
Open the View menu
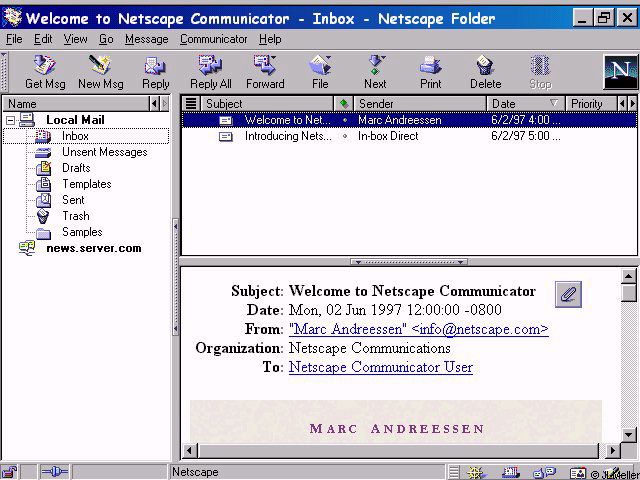[x=75, y=39]
